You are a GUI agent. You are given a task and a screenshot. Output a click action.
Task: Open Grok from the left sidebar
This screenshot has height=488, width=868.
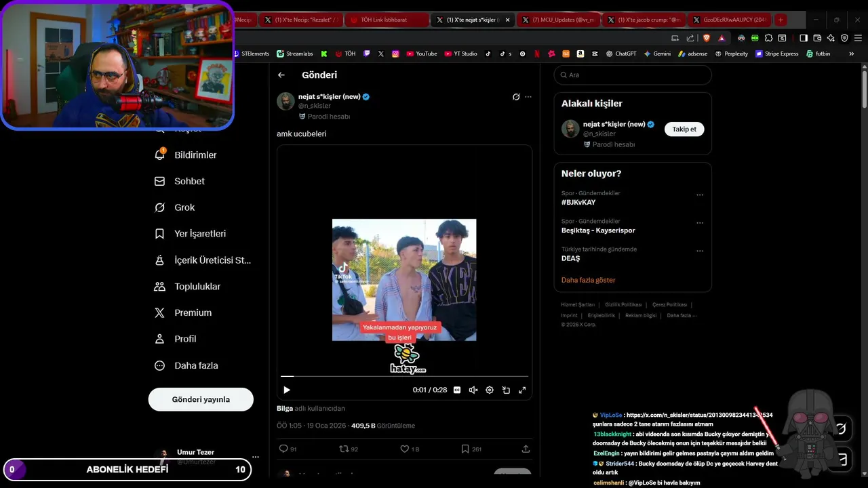tap(175, 207)
